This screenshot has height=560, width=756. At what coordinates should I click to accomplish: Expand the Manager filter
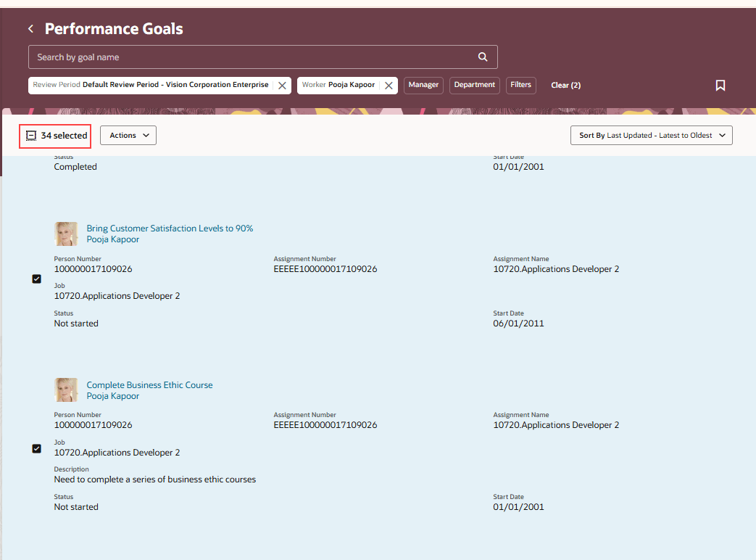[423, 85]
